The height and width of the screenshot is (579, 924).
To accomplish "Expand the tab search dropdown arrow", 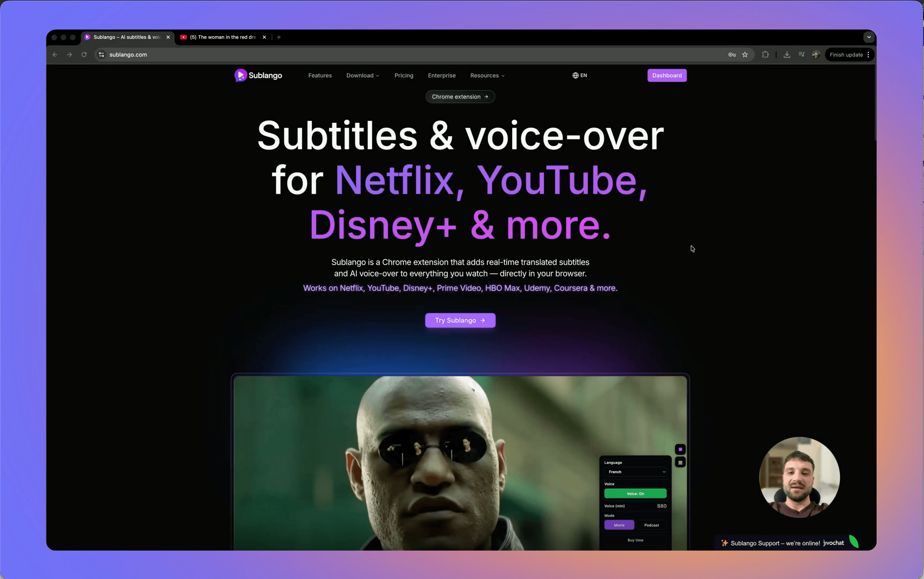I will [869, 37].
